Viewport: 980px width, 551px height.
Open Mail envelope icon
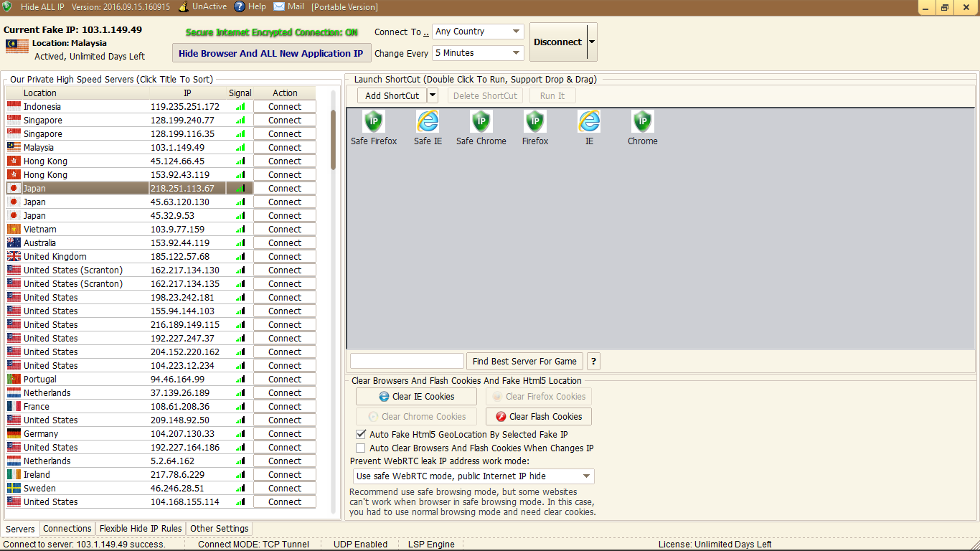click(279, 6)
